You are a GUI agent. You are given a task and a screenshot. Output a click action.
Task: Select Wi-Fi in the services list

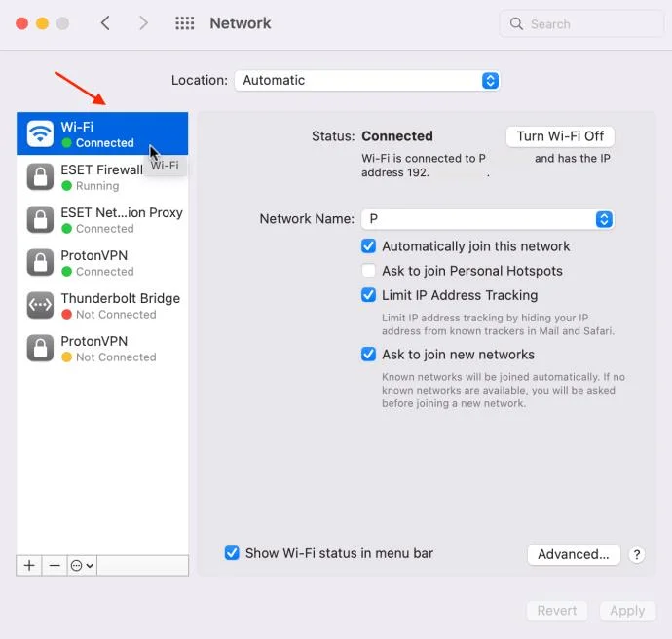[102, 133]
